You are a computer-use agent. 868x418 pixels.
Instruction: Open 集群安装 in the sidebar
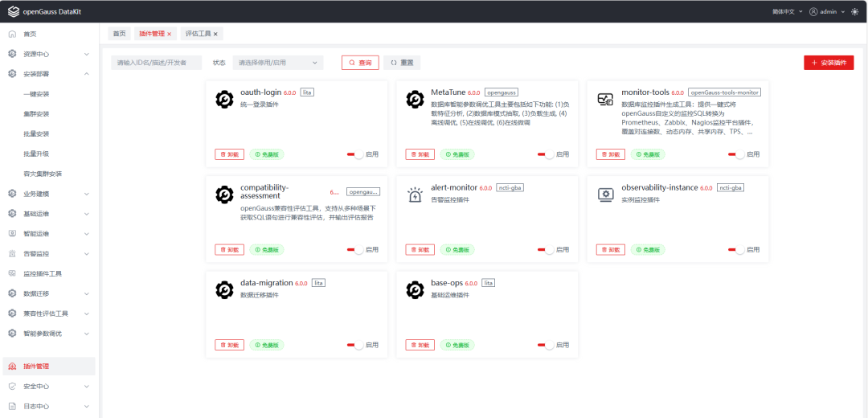(x=36, y=114)
